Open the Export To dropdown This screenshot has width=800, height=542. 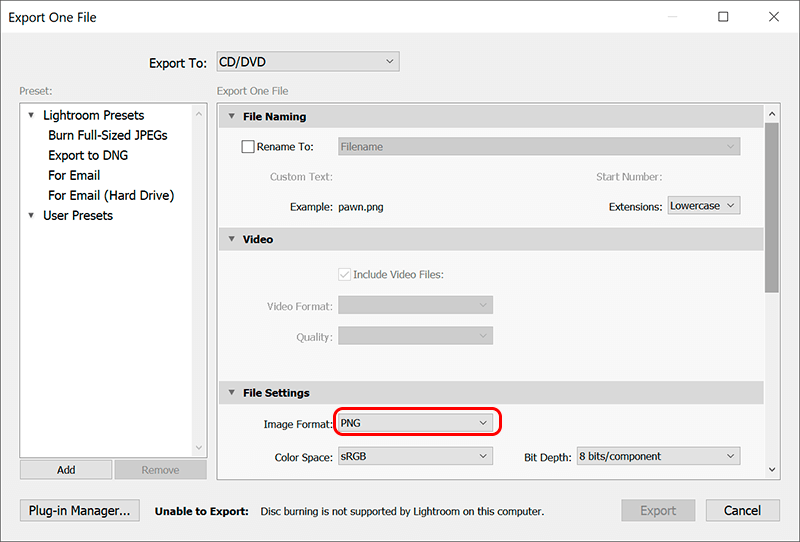(x=308, y=62)
